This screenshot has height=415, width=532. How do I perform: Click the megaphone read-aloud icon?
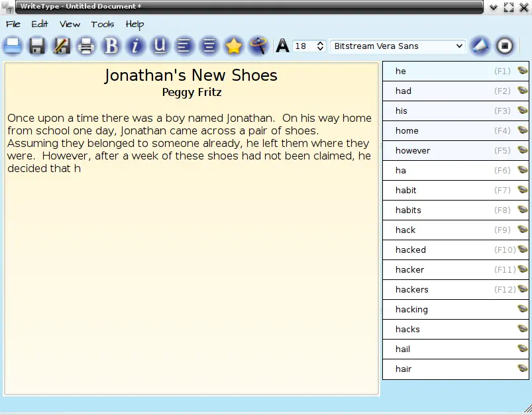coord(480,46)
